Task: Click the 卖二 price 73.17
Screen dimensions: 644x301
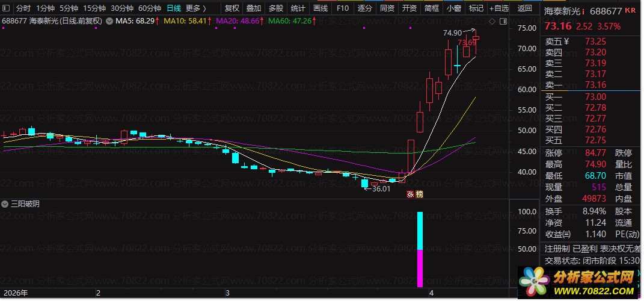Action: point(595,75)
